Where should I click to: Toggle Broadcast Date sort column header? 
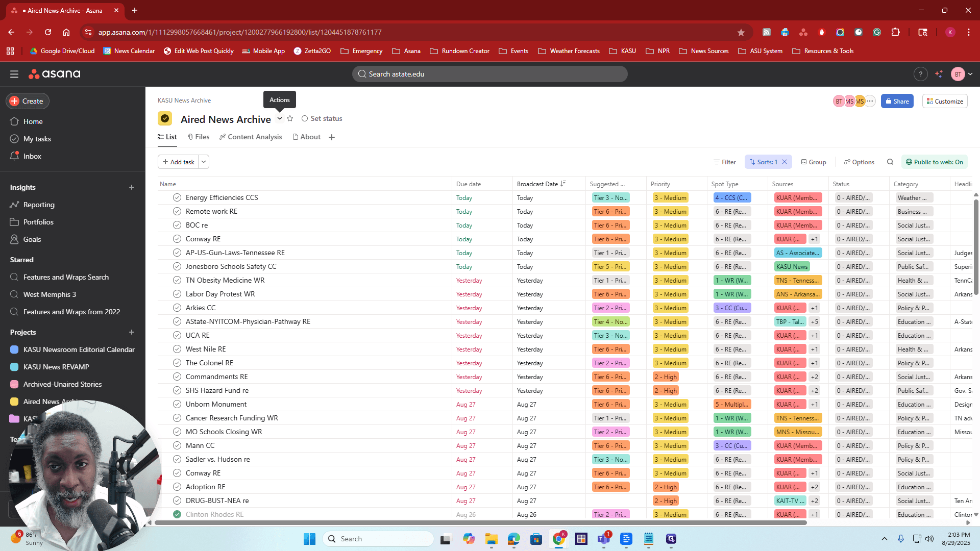542,184
